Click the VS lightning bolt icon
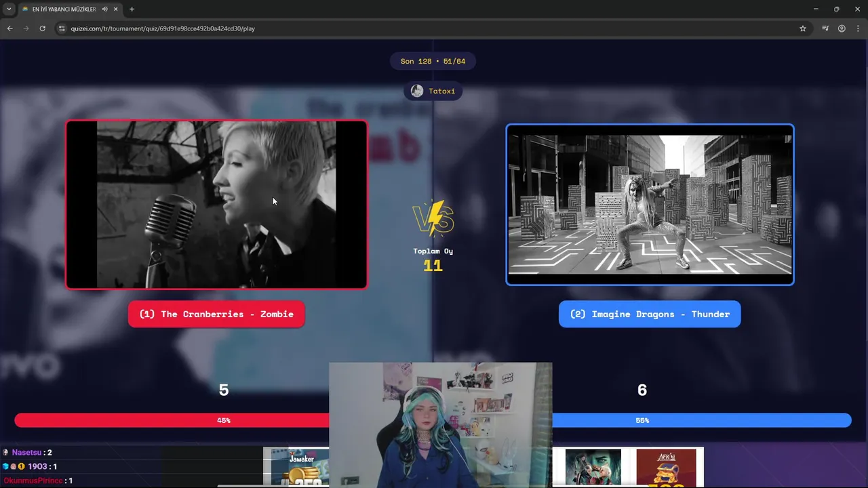868x488 pixels. (433, 218)
